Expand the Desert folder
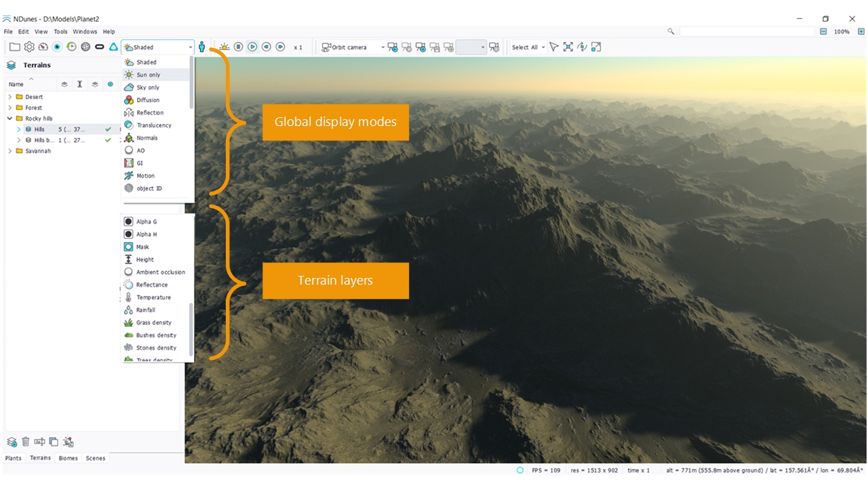This screenshot has height=488, width=868. coord(10,97)
